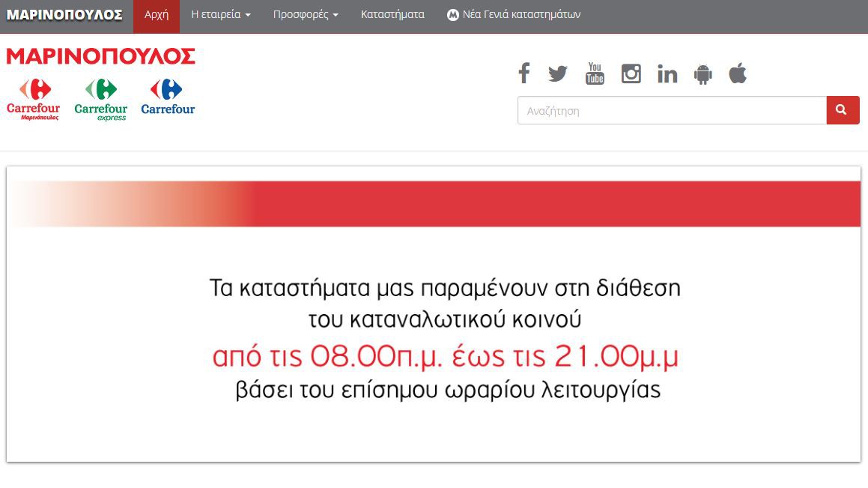
Task: Expand the Προσφορές dropdown menu
Action: click(306, 15)
